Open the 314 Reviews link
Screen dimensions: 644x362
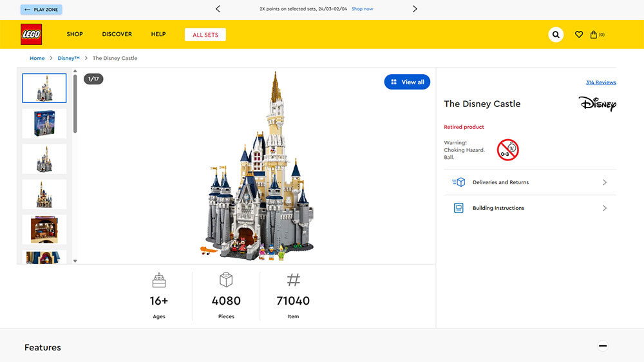(x=601, y=82)
